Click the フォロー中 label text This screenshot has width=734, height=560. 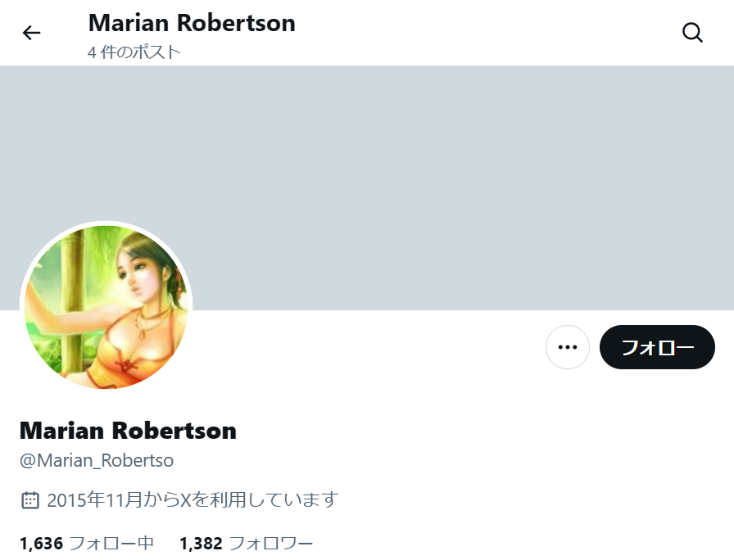[111, 543]
